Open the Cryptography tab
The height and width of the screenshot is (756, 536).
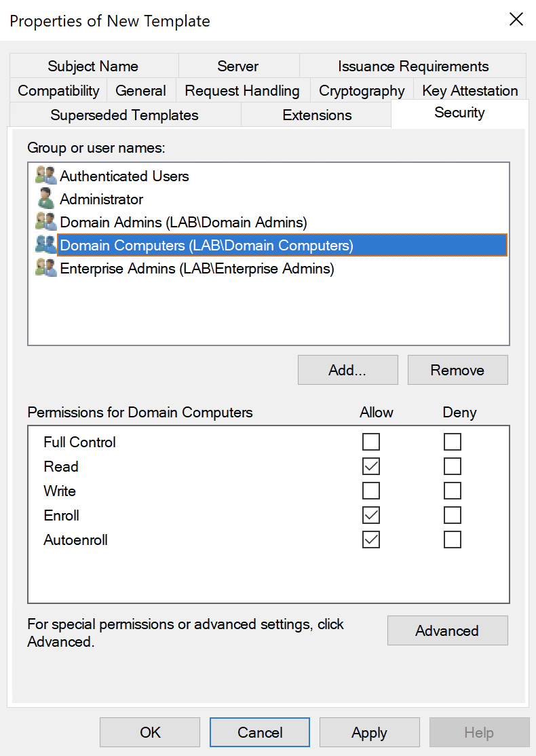pos(362,91)
